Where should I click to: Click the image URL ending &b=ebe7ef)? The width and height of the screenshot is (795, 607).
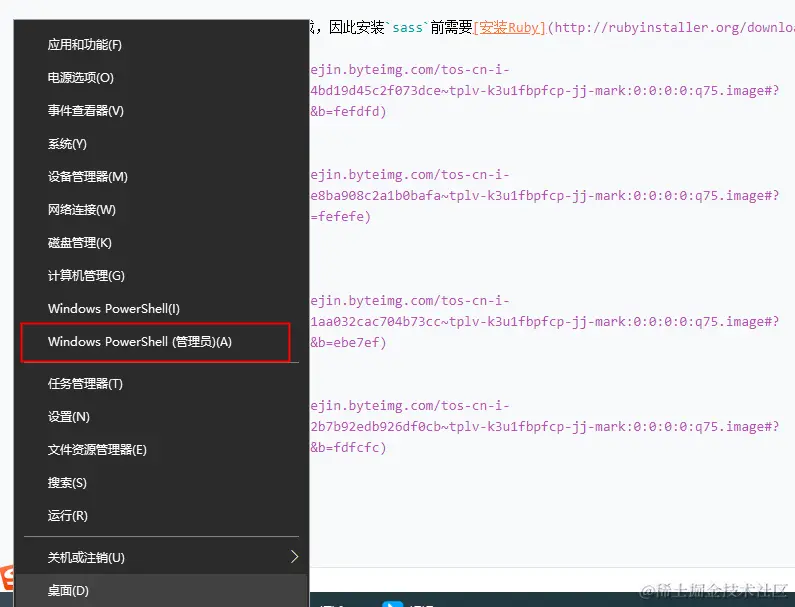348,343
